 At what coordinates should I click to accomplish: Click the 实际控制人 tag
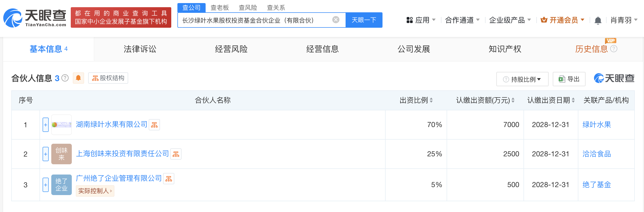(x=95, y=191)
